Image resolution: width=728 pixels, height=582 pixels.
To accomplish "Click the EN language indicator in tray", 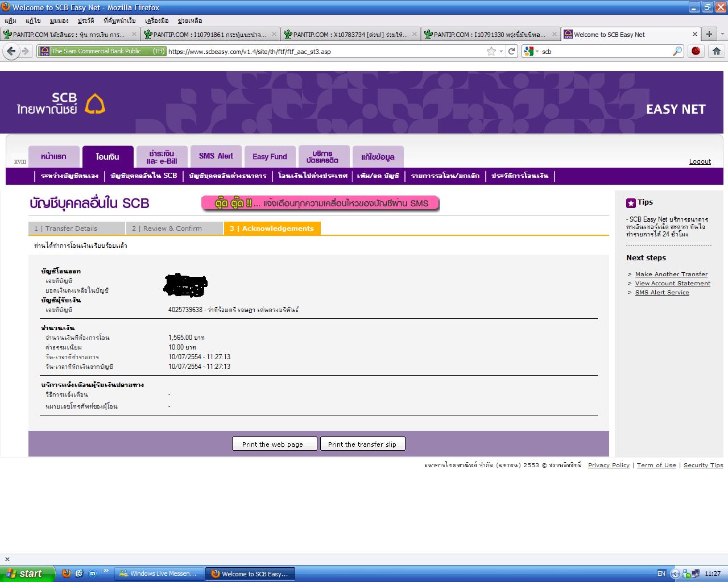I will click(x=661, y=573).
